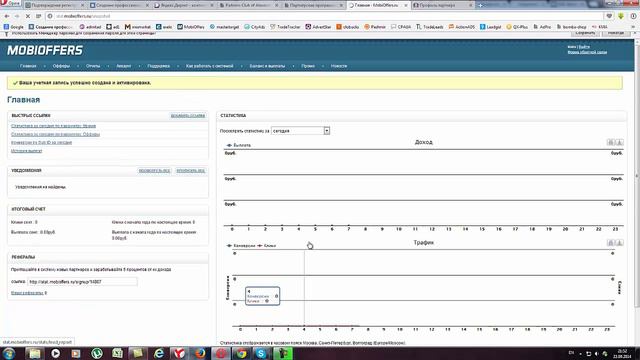Open Как работать с системой menu item
Viewport: 640px width, 360px height.
(210, 66)
